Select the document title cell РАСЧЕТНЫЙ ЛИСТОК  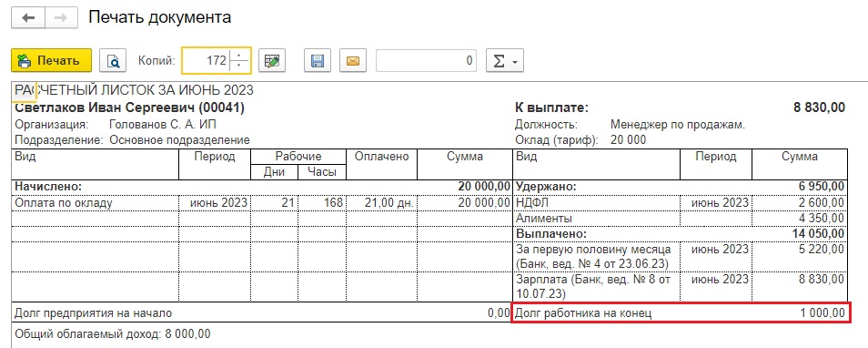(134, 91)
